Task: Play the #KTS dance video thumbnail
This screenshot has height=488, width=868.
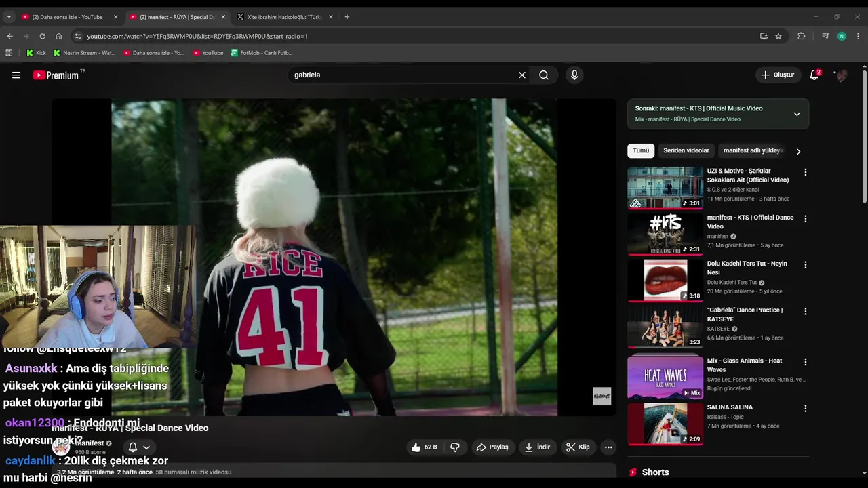Action: click(665, 234)
